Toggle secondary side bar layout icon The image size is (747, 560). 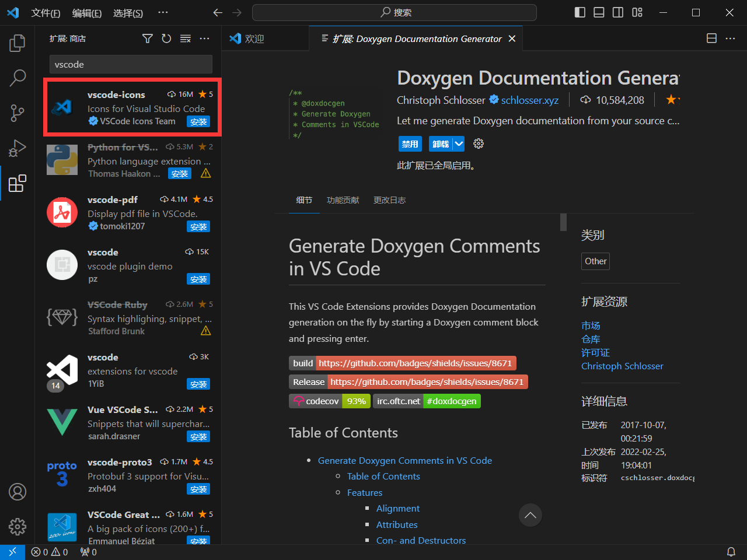pos(618,12)
